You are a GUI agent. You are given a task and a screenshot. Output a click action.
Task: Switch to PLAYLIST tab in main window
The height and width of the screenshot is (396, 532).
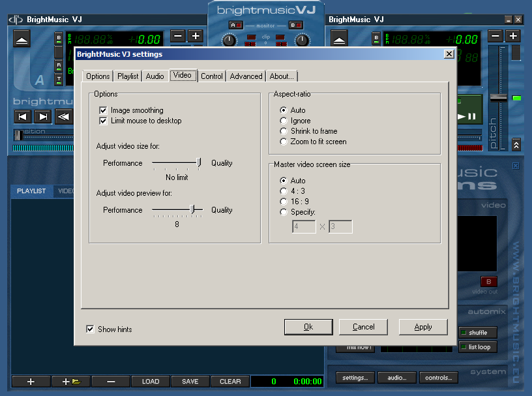(x=31, y=191)
